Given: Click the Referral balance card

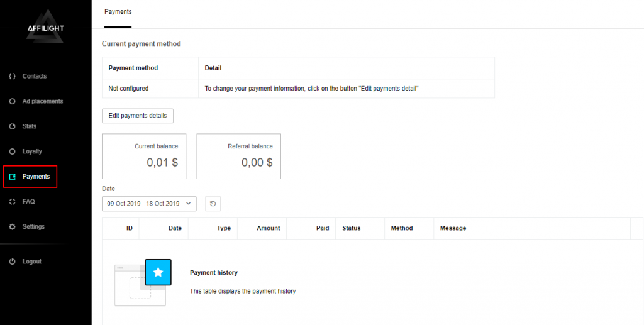Looking at the screenshot, I should (238, 156).
